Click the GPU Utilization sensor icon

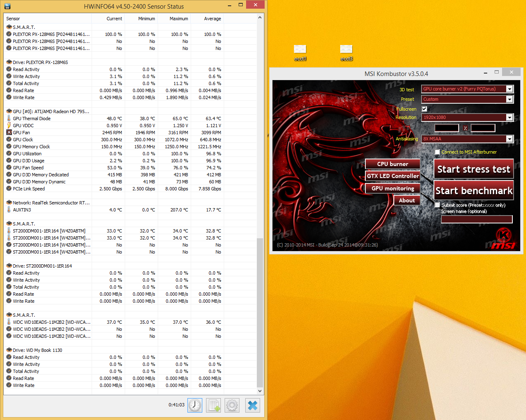9,154
